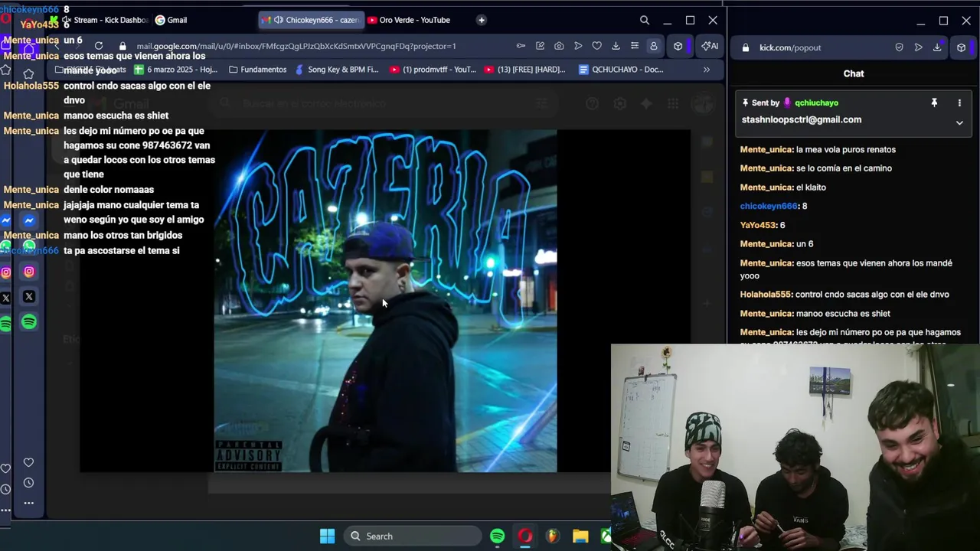Open sidebar History clock icon
This screenshot has height=551, width=980.
pos(28,483)
